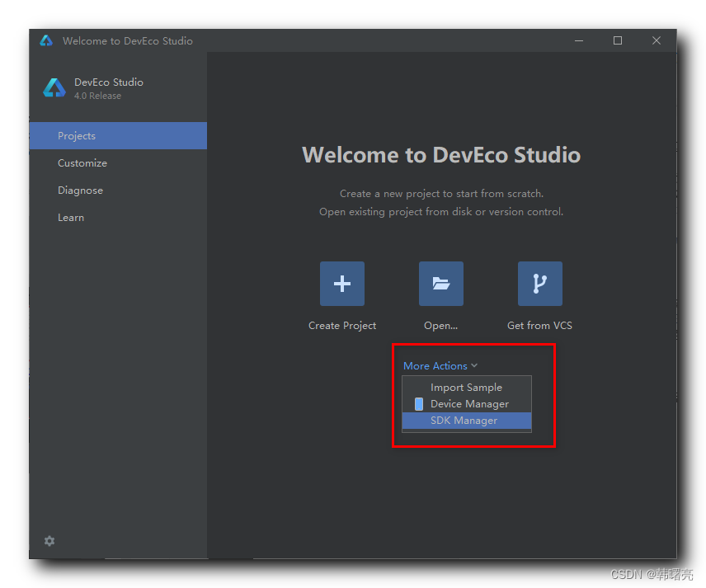Image resolution: width=706 pixels, height=588 pixels.
Task: Maximize the DevEco Studio window
Action: tap(618, 40)
